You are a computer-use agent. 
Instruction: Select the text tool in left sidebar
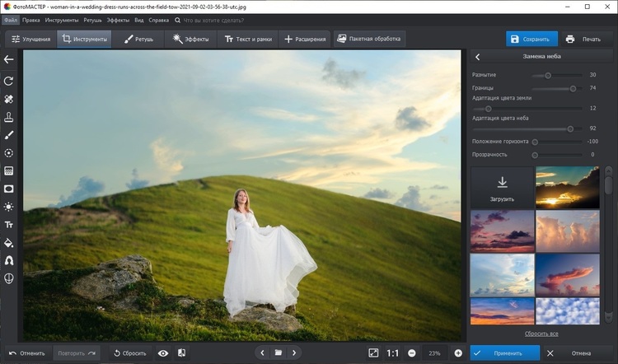(x=9, y=225)
